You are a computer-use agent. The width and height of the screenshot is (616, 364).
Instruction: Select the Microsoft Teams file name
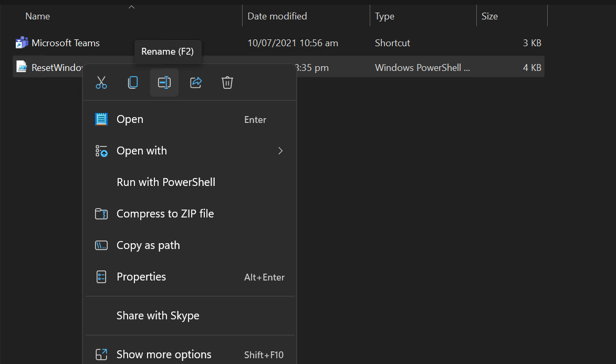click(x=66, y=43)
